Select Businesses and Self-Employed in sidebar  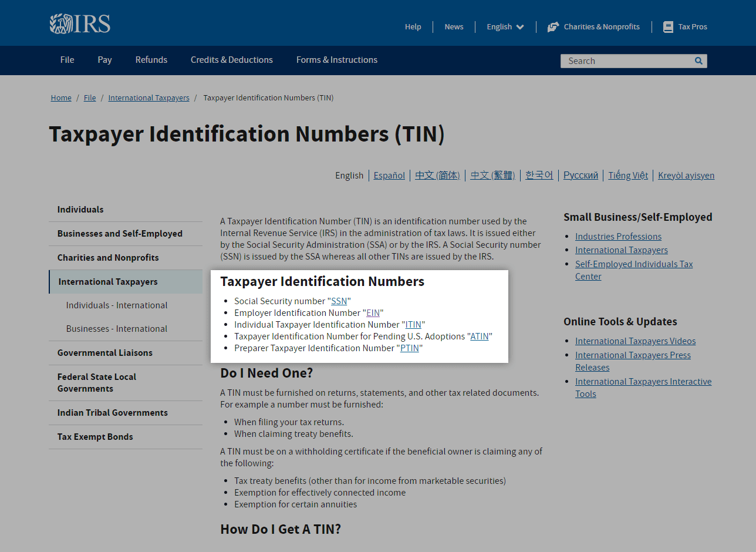pos(126,234)
